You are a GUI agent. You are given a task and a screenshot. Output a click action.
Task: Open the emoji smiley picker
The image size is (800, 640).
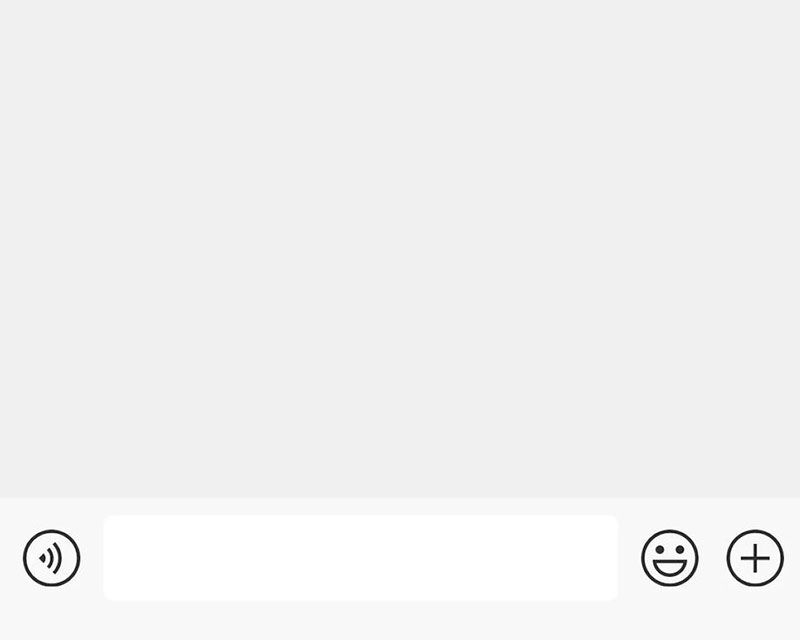tap(670, 558)
